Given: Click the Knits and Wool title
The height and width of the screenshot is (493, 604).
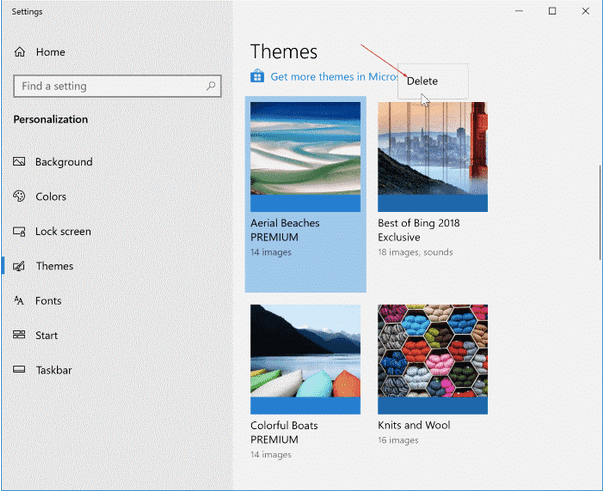Looking at the screenshot, I should click(x=414, y=425).
